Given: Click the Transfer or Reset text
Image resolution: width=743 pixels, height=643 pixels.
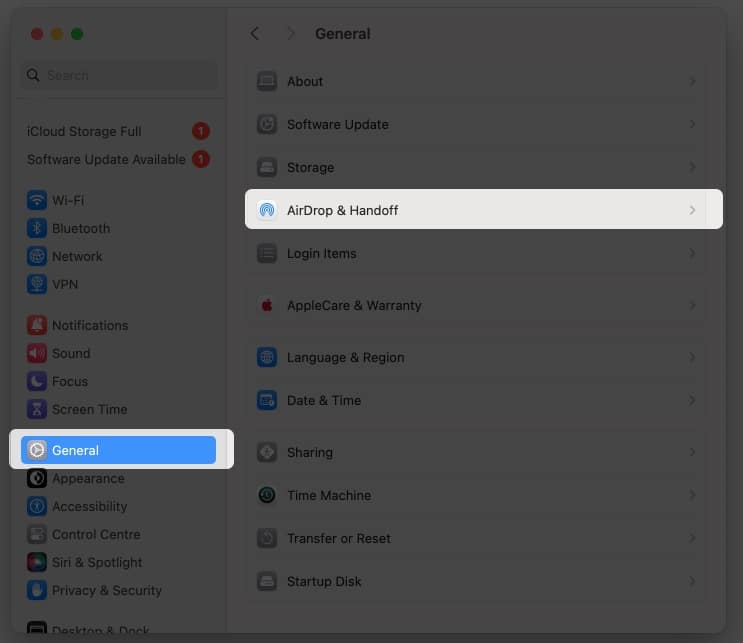Looking at the screenshot, I should click(x=339, y=538).
